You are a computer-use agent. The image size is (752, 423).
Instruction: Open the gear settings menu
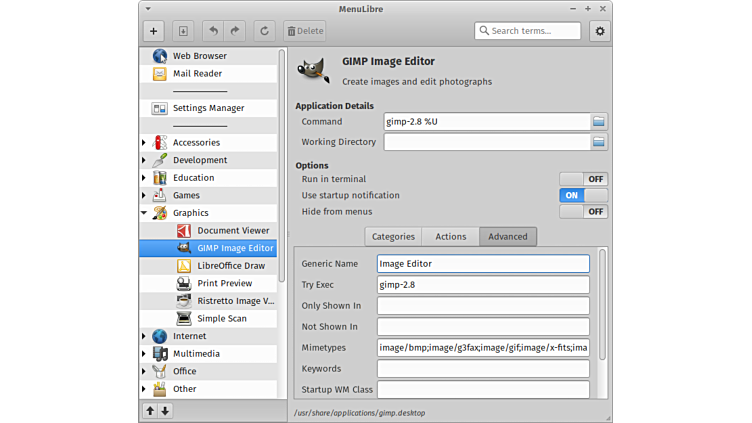[600, 31]
